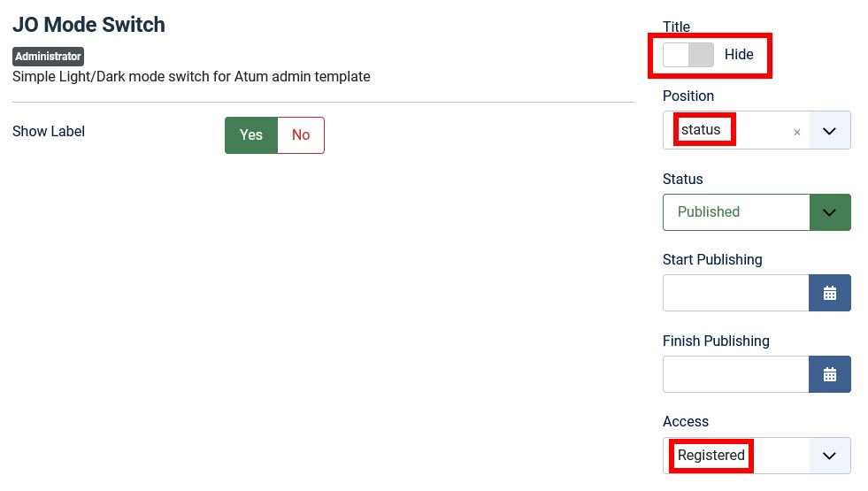
Task: Clear the selected status position value
Action: pyautogui.click(x=796, y=132)
